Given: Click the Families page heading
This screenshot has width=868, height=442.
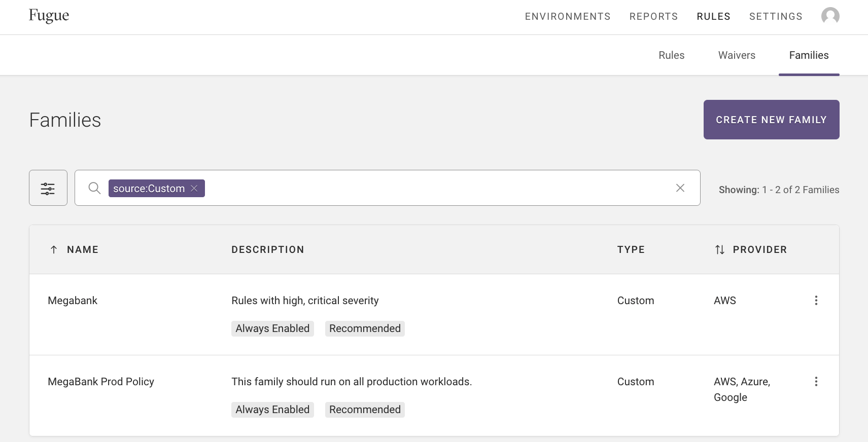Looking at the screenshot, I should tap(65, 120).
